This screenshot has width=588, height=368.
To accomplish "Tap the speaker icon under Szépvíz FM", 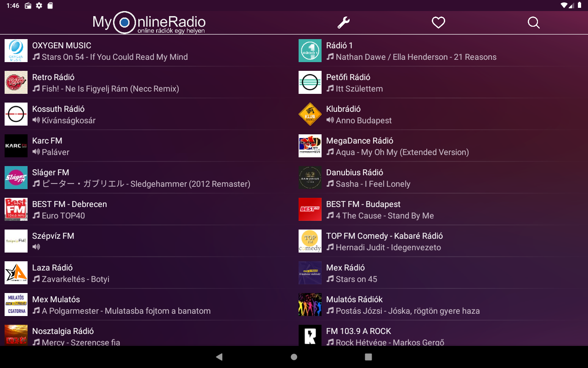I will (x=36, y=247).
